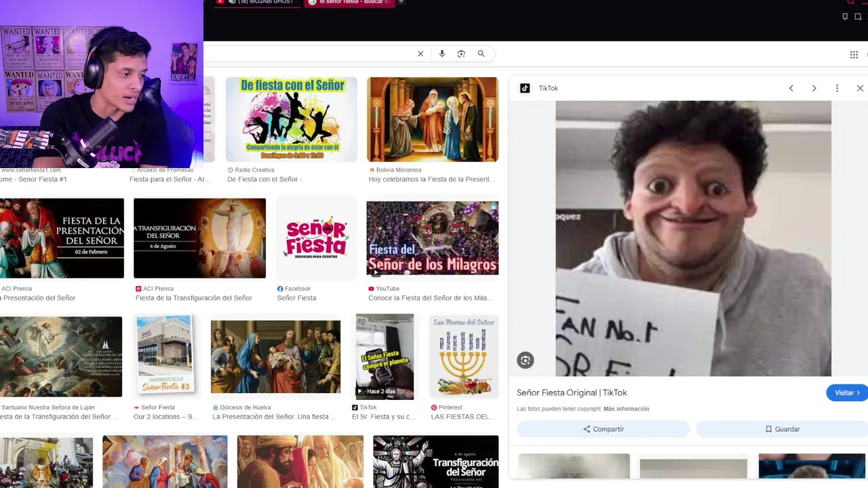Open 'Fiesta de la Presentación del Señor' thumbnail
Image resolution: width=868 pixels, height=488 pixels.
tap(62, 238)
